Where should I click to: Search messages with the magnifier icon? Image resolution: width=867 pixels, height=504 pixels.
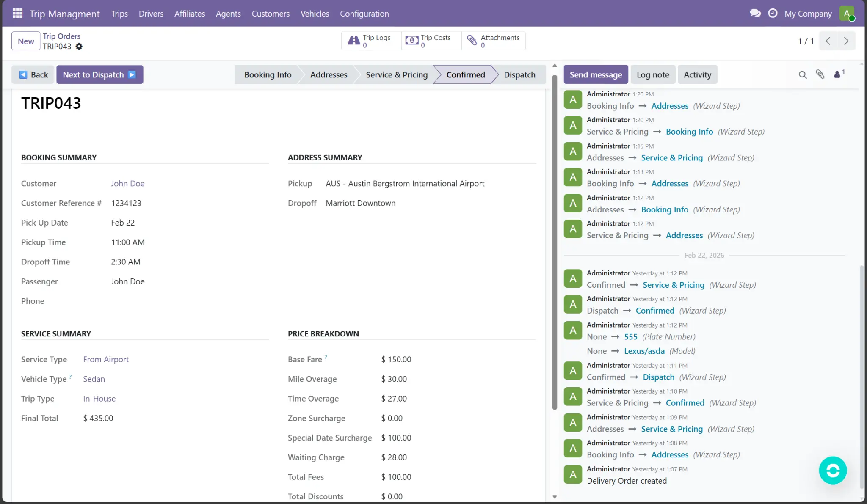803,75
